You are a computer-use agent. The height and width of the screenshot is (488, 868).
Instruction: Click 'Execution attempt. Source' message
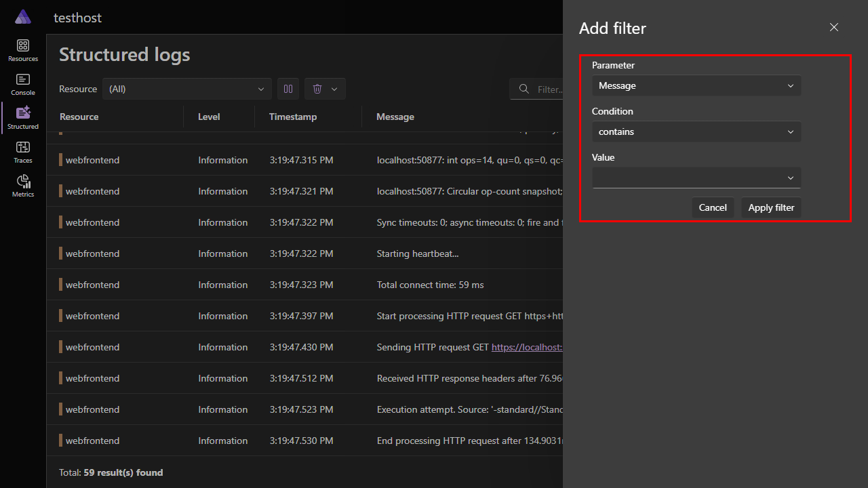tap(469, 409)
